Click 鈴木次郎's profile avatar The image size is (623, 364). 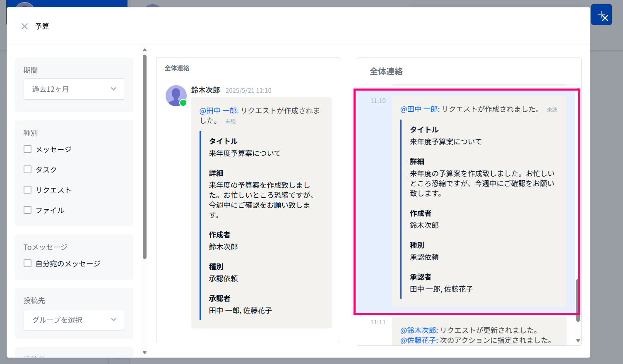(176, 96)
